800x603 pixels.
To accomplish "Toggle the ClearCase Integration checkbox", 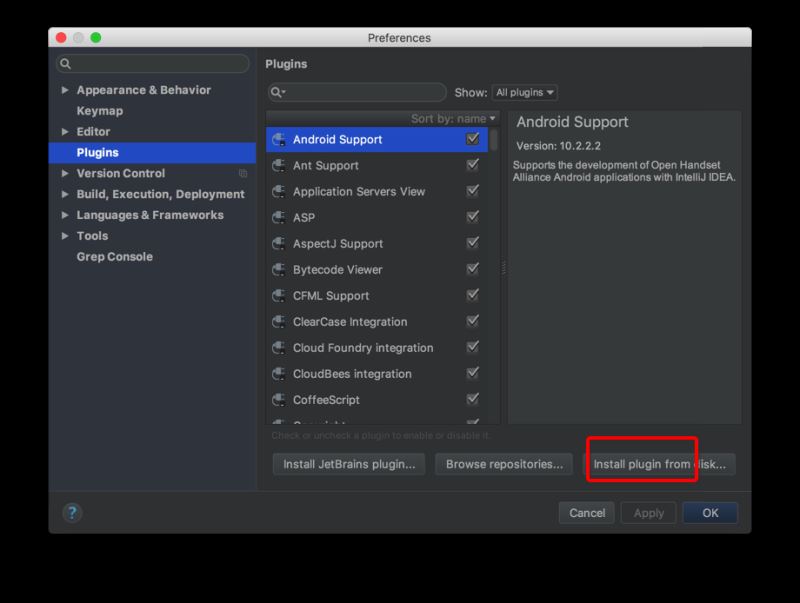I will point(473,321).
